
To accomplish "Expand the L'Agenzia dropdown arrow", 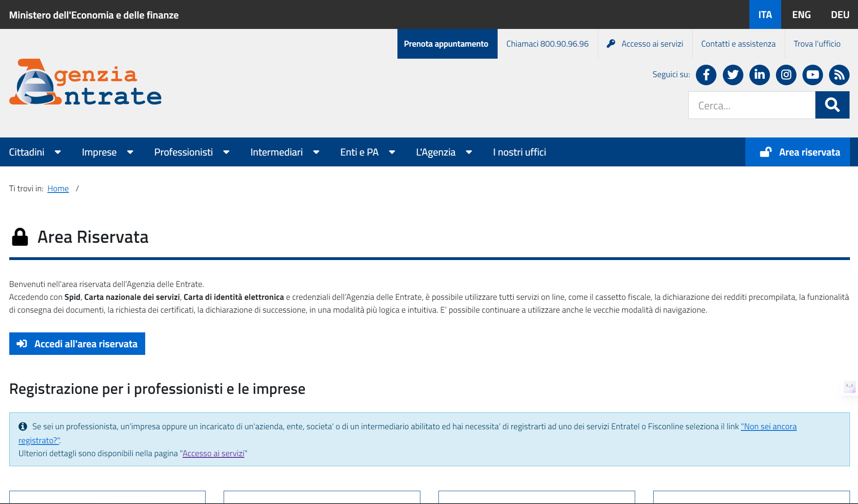I will (x=469, y=152).
